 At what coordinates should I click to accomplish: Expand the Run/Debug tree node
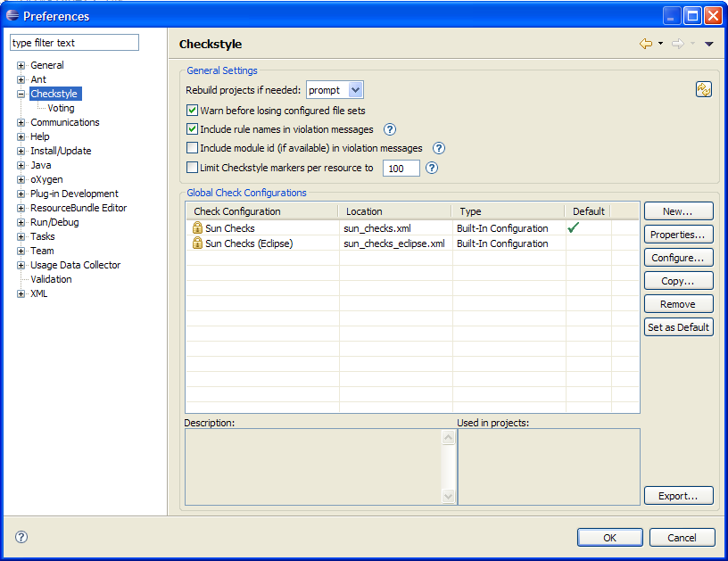click(x=21, y=222)
